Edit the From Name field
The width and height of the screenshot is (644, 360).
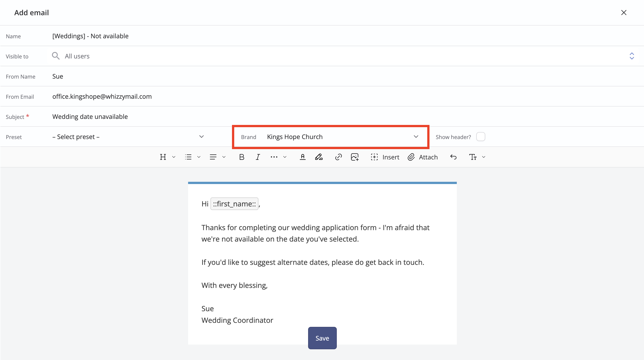(x=345, y=76)
